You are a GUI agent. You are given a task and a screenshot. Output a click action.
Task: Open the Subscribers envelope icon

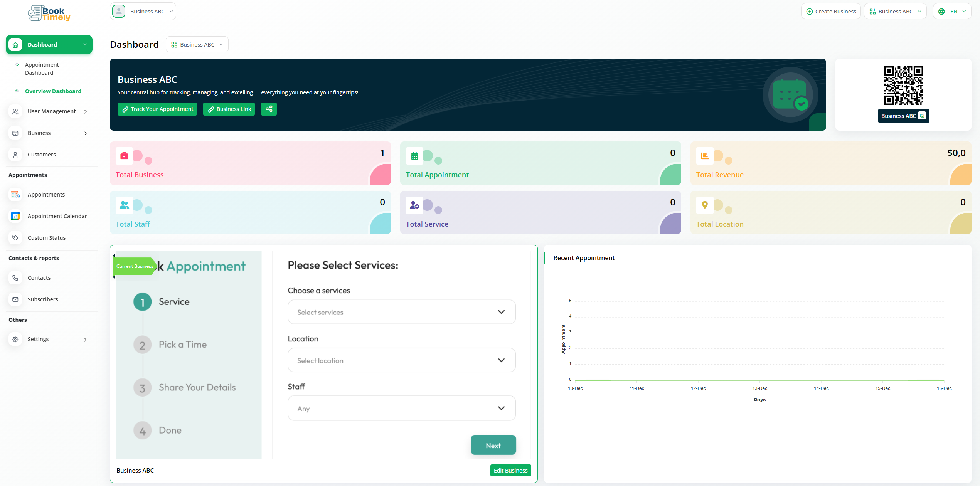pos(15,299)
